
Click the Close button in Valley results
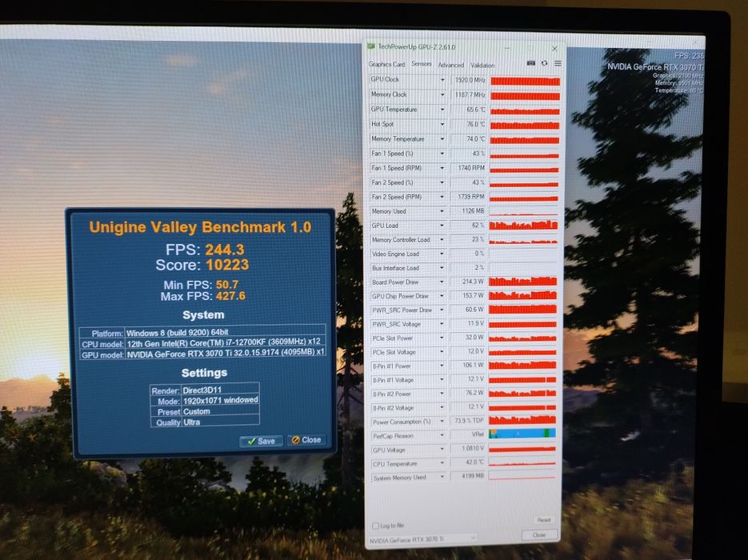(x=306, y=440)
